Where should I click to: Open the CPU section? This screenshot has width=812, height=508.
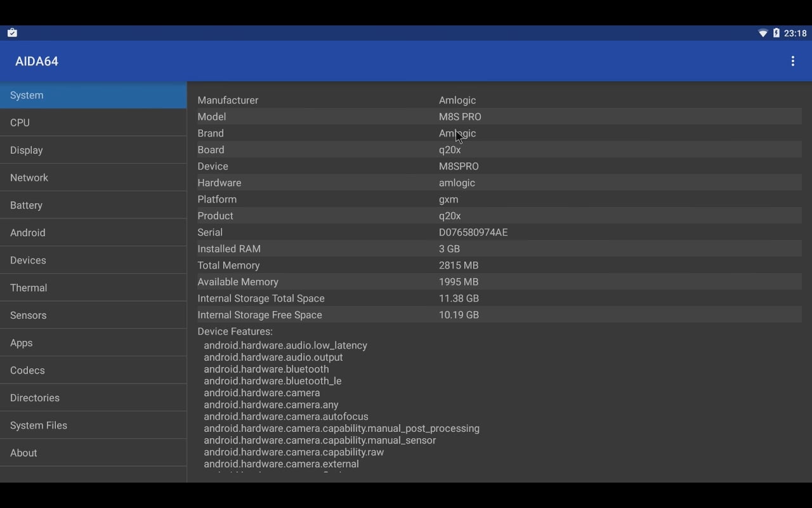93,123
